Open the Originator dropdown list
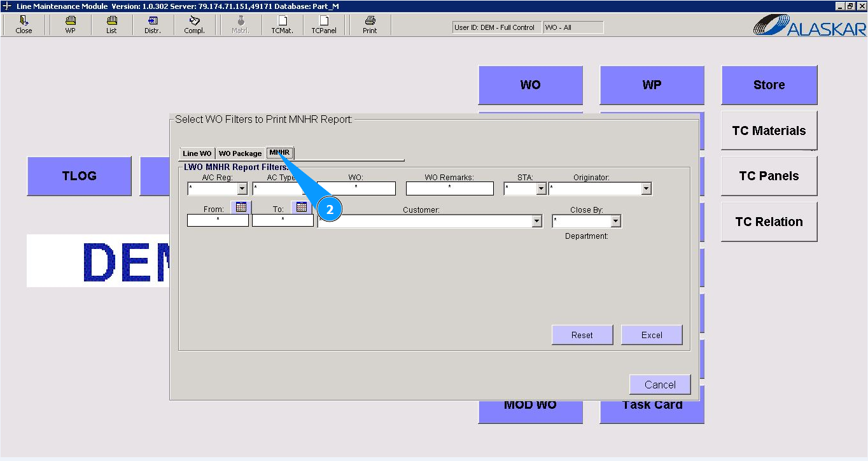Image resolution: width=868 pixels, height=461 pixels. (x=647, y=189)
